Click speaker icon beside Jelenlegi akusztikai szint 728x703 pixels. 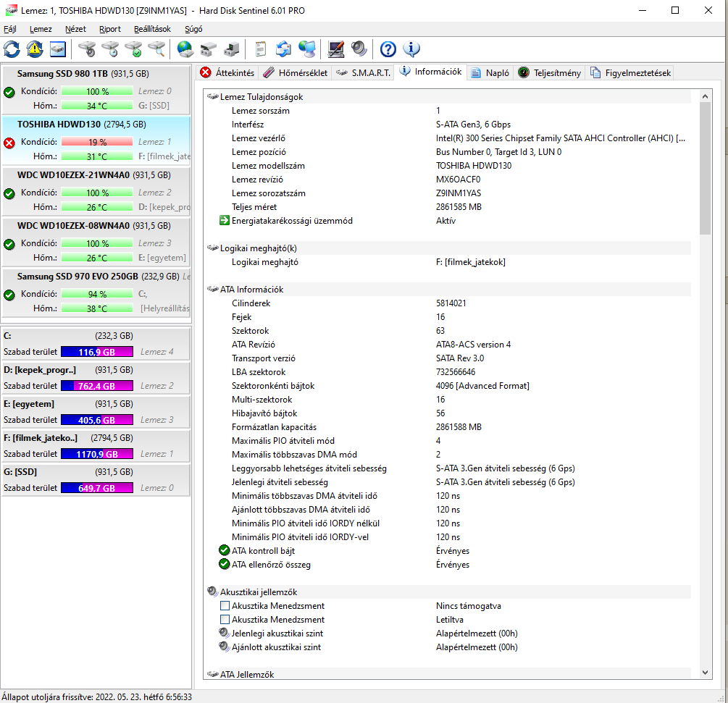pyautogui.click(x=225, y=633)
